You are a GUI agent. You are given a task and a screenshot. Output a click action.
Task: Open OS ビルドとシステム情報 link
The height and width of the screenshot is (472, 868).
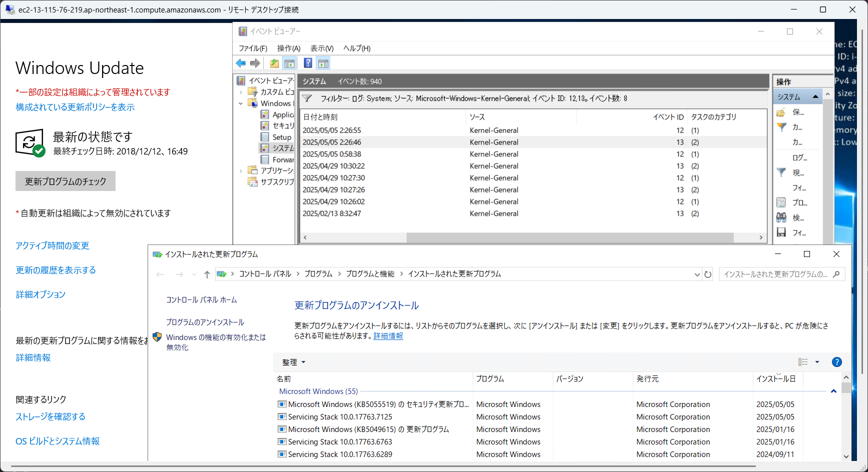[58, 441]
